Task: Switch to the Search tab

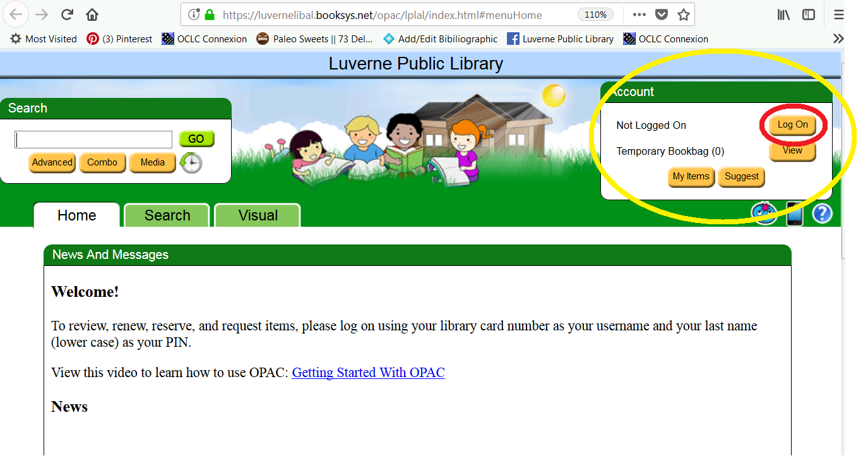Action: 166,215
